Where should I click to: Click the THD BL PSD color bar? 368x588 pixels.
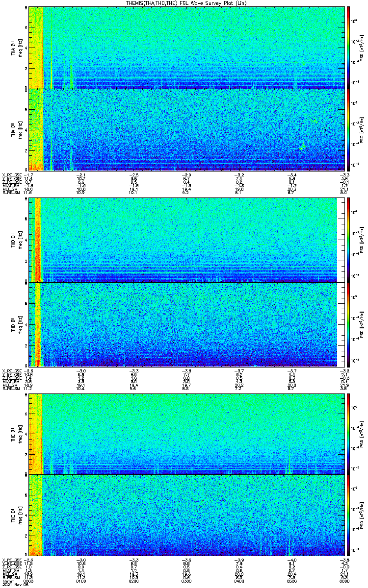(x=349, y=241)
